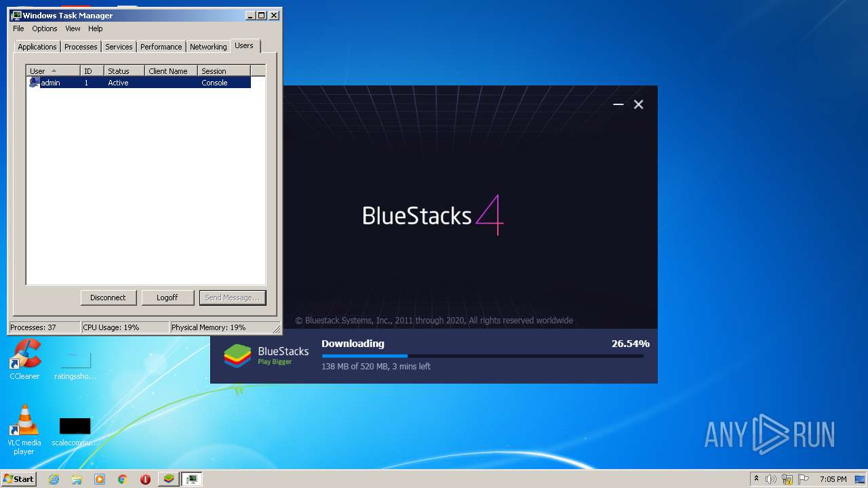The width and height of the screenshot is (868, 488).
Task: Open the VLC media player shortcut
Action: pos(24,430)
